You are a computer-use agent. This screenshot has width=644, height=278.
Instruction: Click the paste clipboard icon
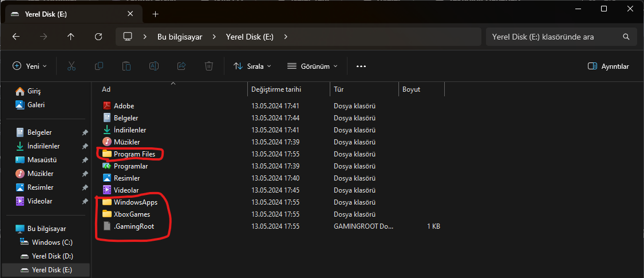point(127,66)
